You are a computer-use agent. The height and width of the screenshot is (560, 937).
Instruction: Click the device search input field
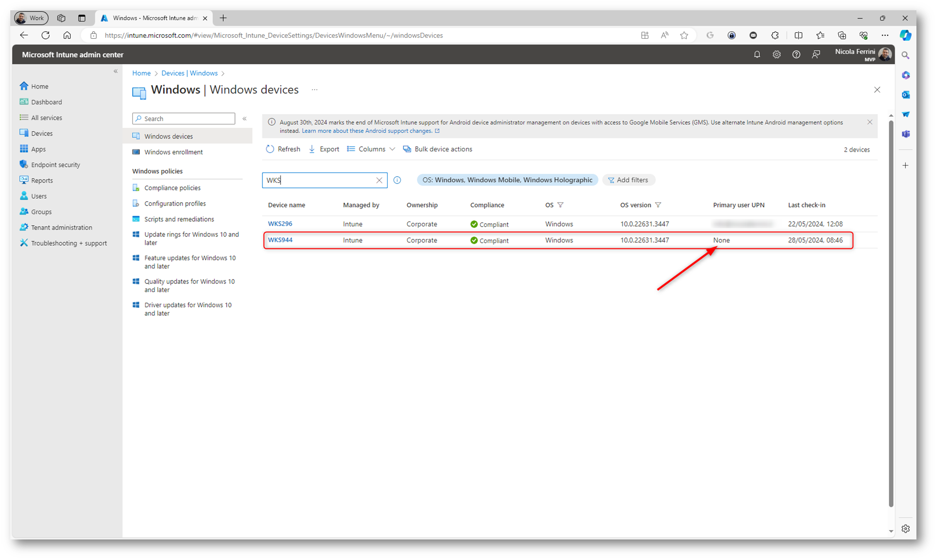[318, 180]
